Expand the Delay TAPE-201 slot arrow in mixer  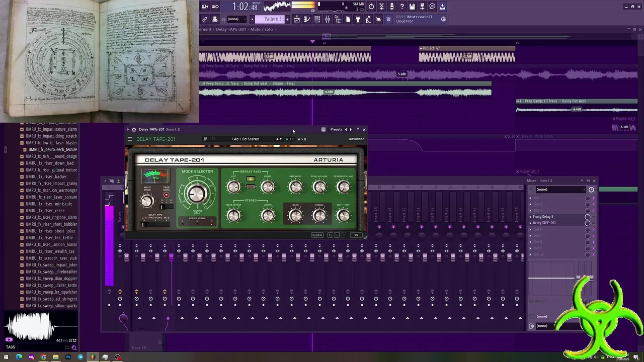pos(530,223)
